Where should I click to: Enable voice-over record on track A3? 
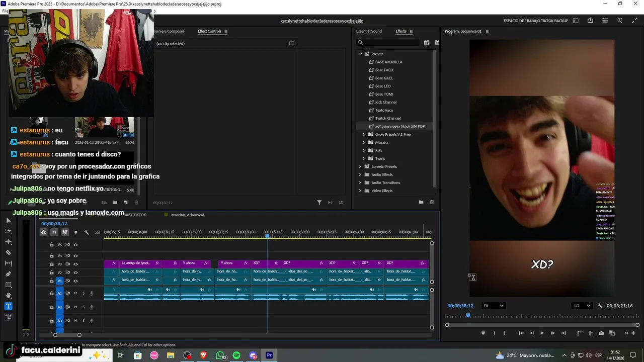(92, 321)
